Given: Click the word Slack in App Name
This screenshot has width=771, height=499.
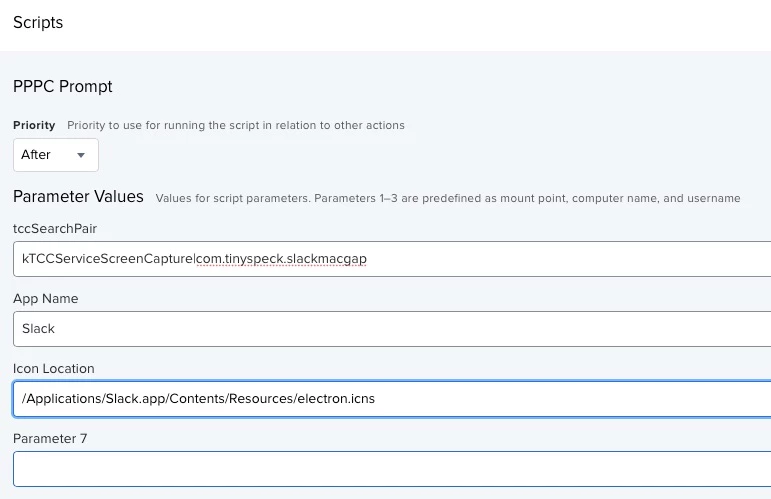Looking at the screenshot, I should [x=38, y=328].
